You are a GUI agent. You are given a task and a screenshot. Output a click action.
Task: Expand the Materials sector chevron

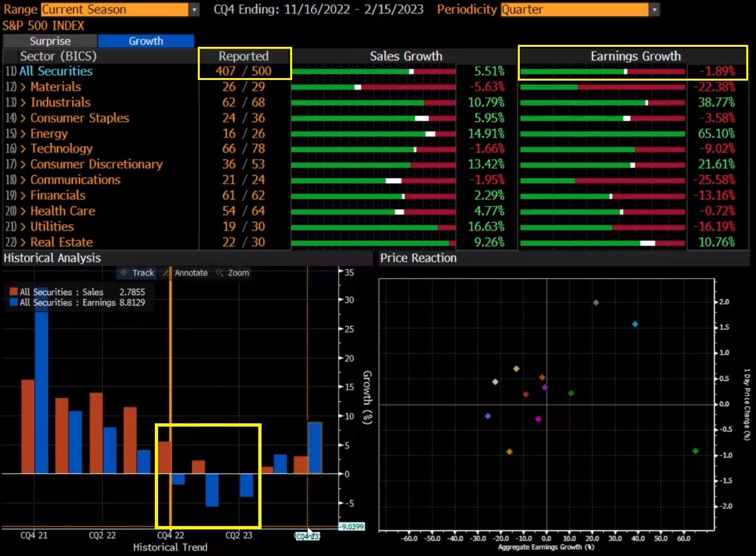23,87
